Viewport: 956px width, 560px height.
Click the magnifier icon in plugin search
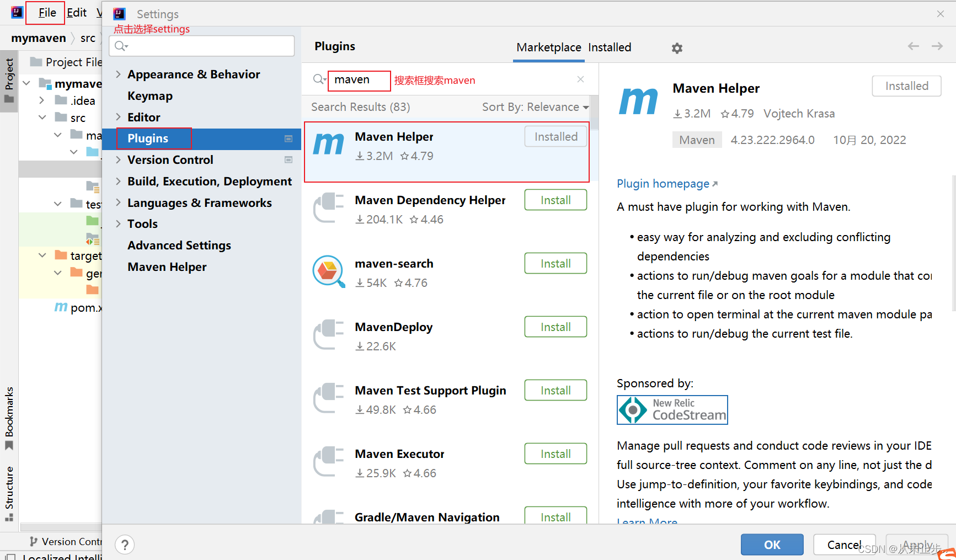click(x=319, y=79)
